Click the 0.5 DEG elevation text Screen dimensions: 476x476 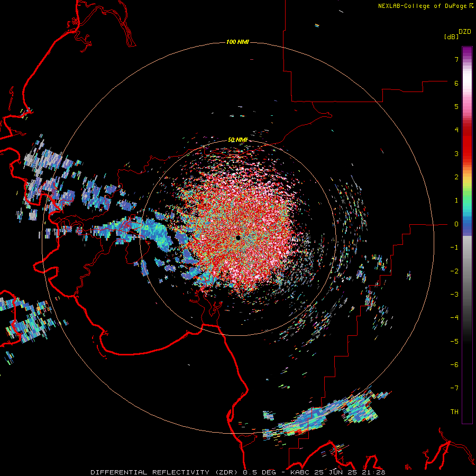(260, 472)
